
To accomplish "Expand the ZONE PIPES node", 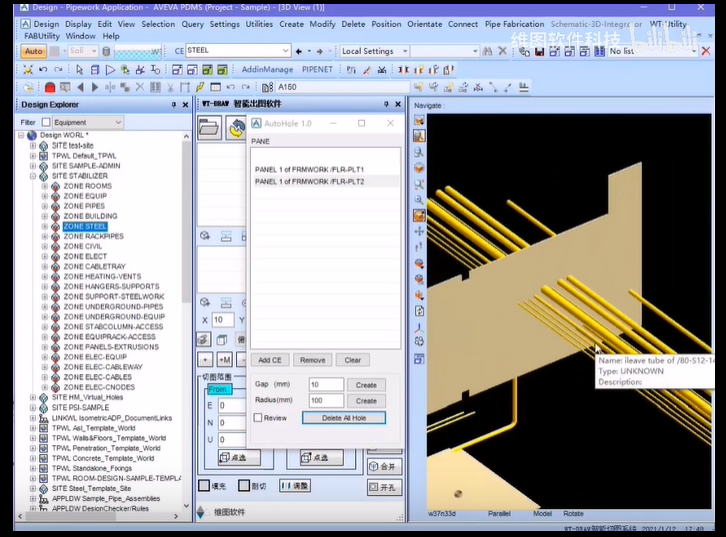I will (x=45, y=206).
